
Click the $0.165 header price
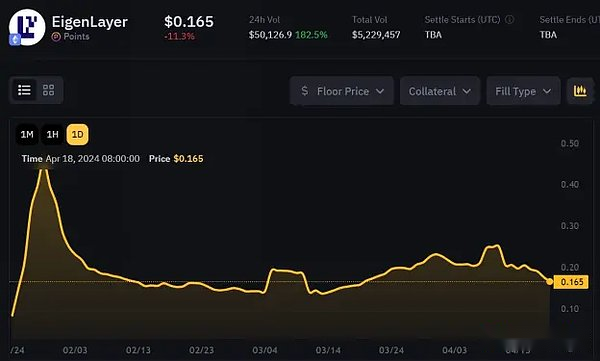pos(189,21)
